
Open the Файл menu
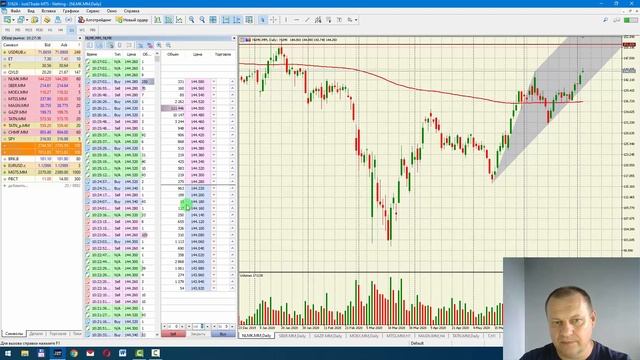pyautogui.click(x=16, y=11)
